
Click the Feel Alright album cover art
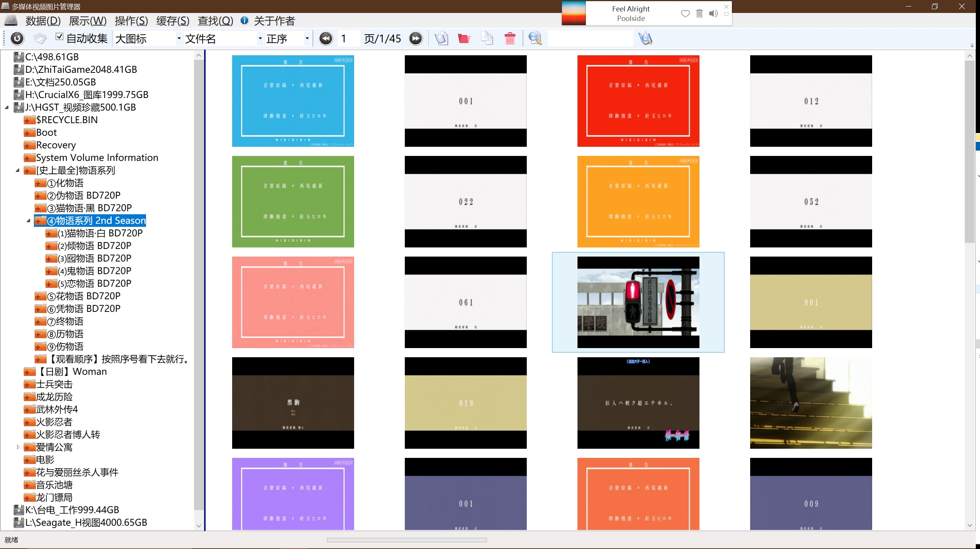(x=574, y=13)
